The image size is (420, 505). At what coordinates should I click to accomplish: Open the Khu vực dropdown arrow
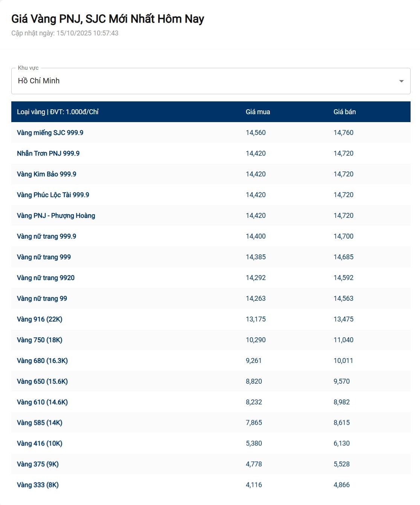[x=401, y=81]
